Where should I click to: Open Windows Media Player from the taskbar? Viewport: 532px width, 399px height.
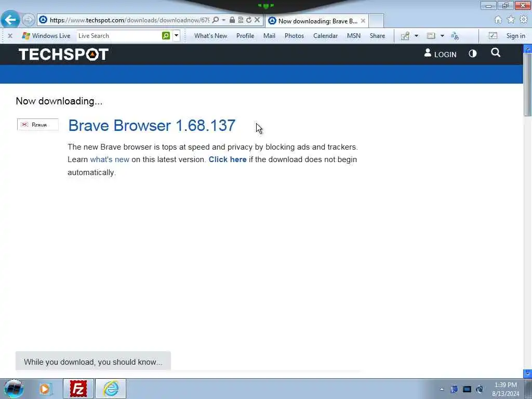click(x=45, y=389)
